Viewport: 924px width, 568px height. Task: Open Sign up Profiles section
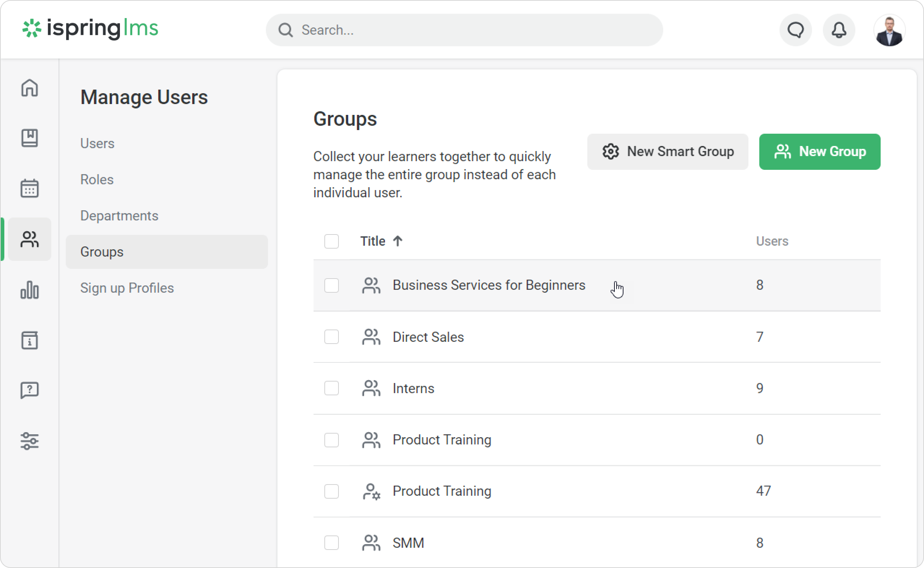127,288
